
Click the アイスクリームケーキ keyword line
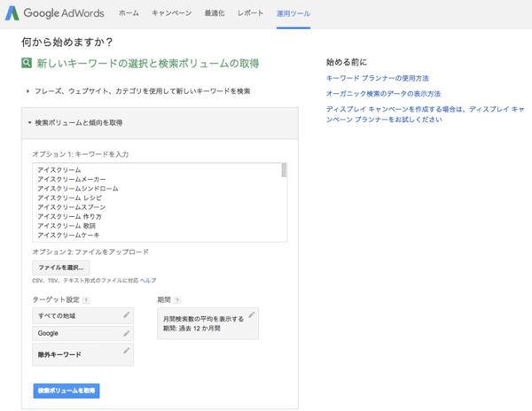[x=68, y=235]
